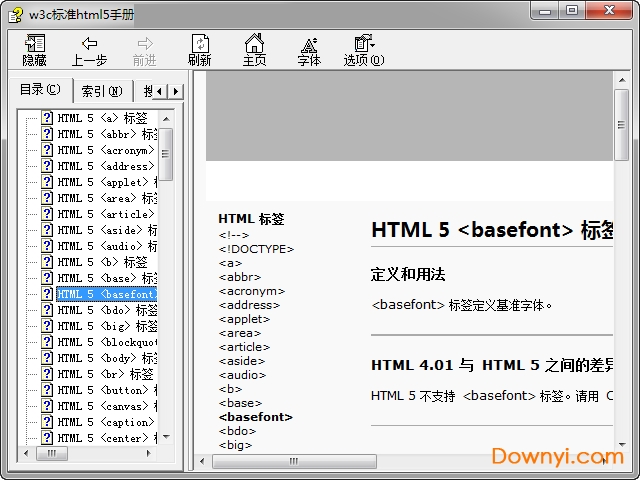Click page icon beside HTML 5 <blockquote>
Image resolution: width=640 pixels, height=480 pixels.
tap(47, 342)
